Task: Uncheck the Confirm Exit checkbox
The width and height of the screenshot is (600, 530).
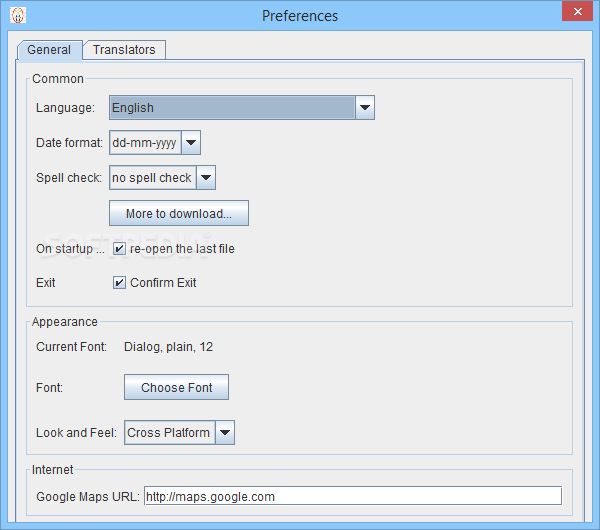Action: [x=119, y=283]
